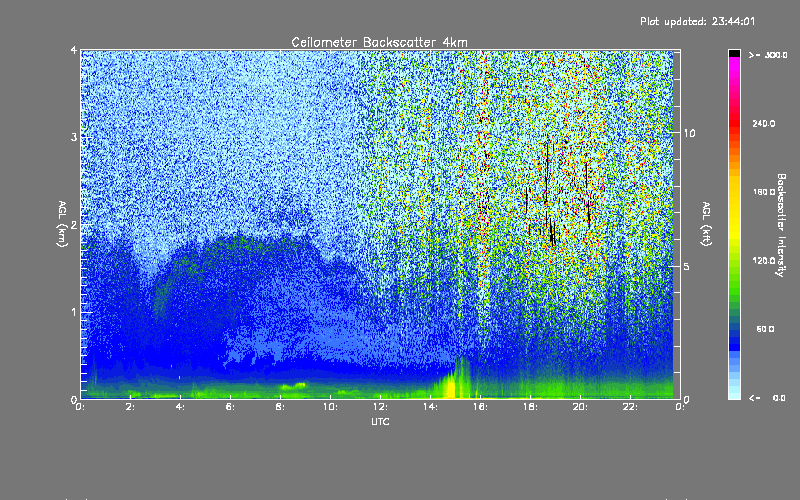Click the '10' kft tick on right axis
Viewport: 800px width, 500px height.
pyautogui.click(x=689, y=134)
